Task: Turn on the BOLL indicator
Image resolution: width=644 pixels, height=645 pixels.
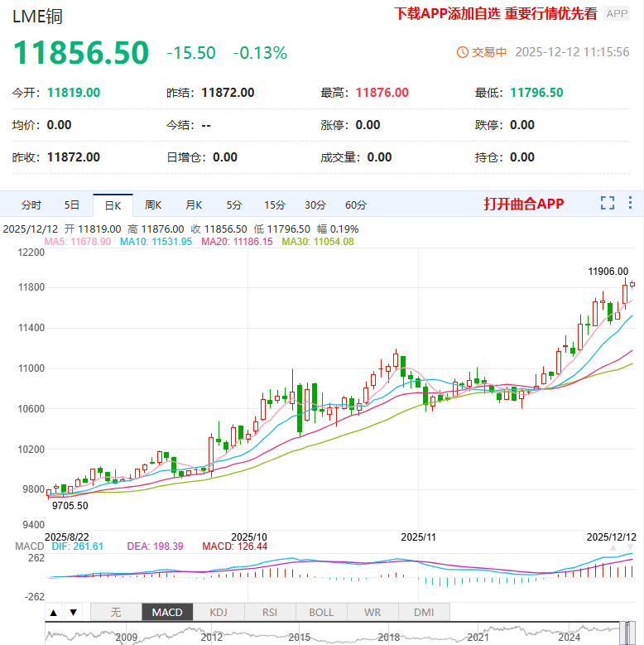Action: click(x=321, y=613)
